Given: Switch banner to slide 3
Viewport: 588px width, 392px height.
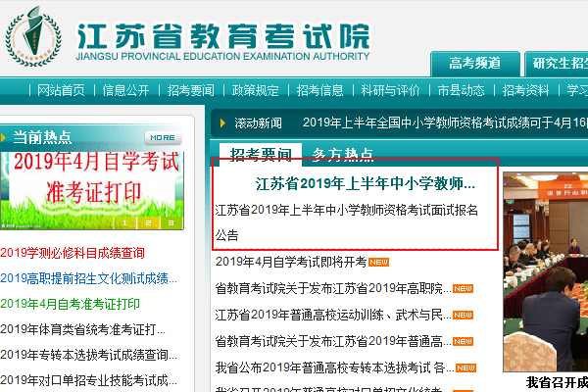Looking at the screenshot, I should (x=171, y=222).
